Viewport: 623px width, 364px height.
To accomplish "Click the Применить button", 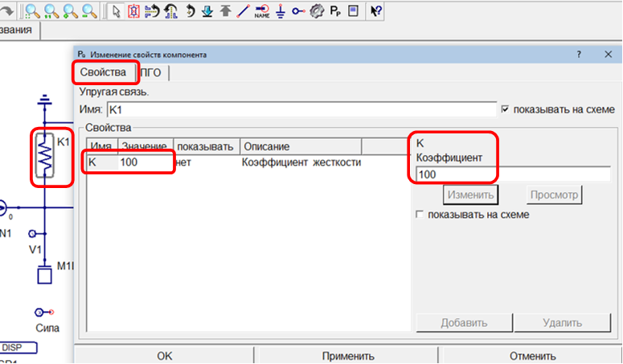I will coord(347,356).
